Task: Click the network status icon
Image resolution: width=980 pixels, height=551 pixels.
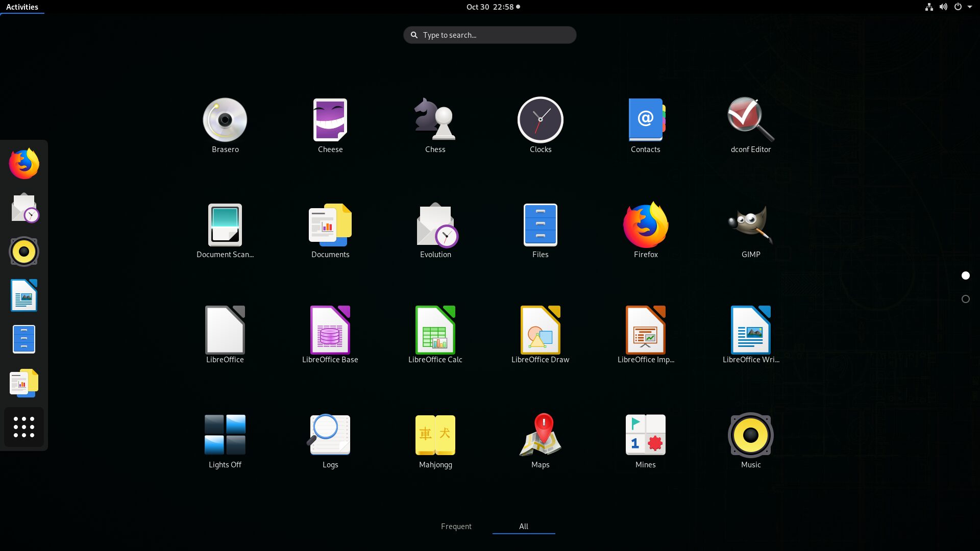Action: point(929,7)
